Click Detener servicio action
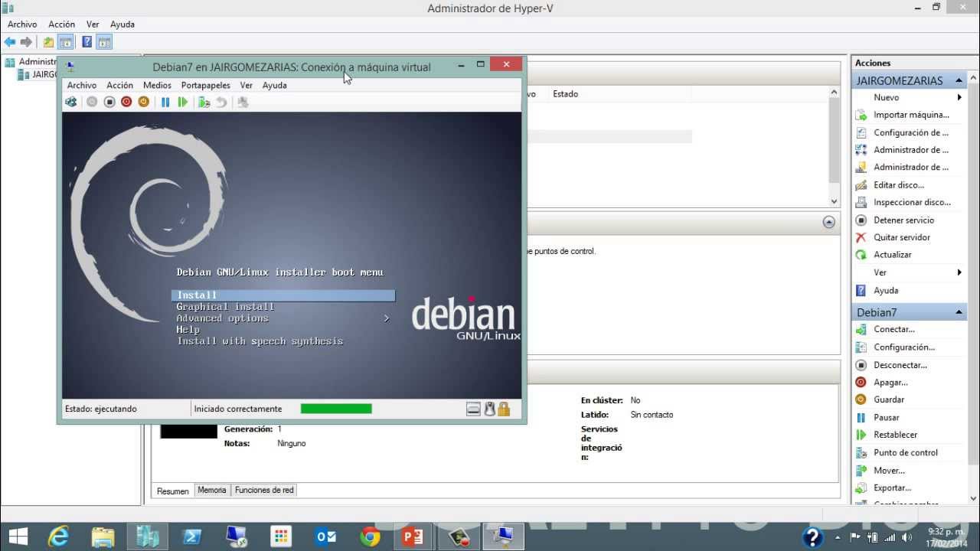 (x=903, y=220)
